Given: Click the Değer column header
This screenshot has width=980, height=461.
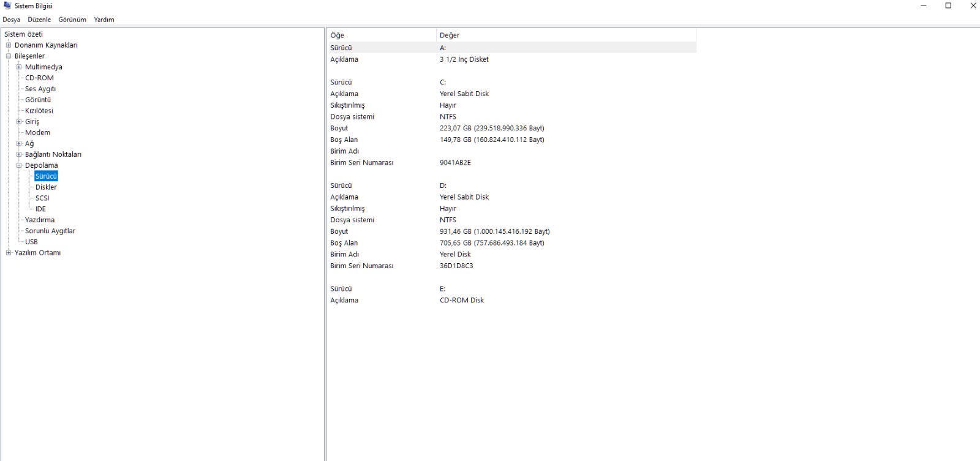Looking at the screenshot, I should [x=567, y=36].
